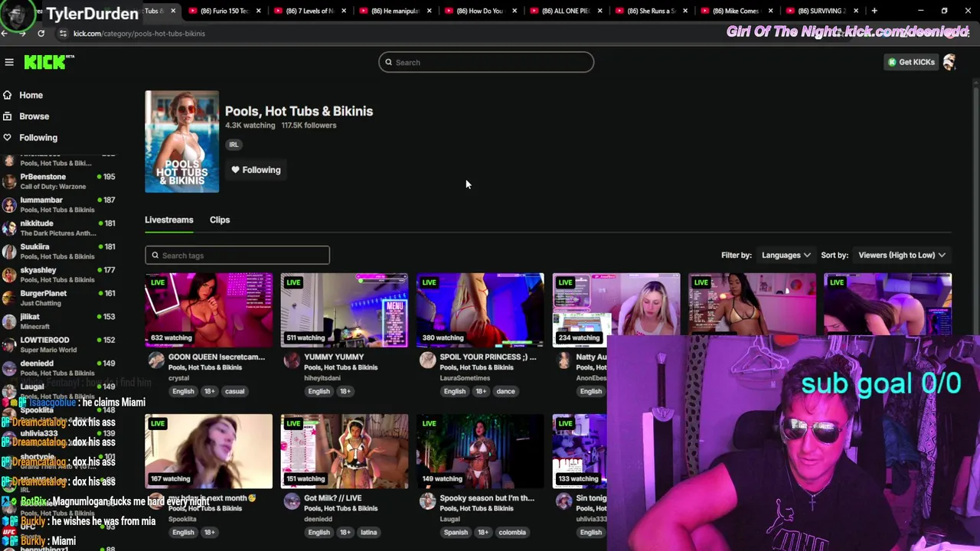Click the green KICK logo
Image resolution: width=980 pixels, height=551 pixels.
pyautogui.click(x=49, y=62)
